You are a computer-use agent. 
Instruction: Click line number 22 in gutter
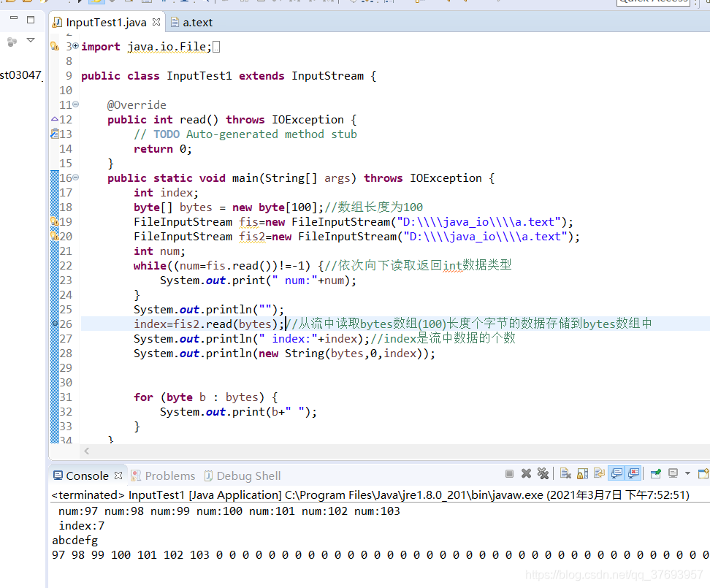click(66, 266)
